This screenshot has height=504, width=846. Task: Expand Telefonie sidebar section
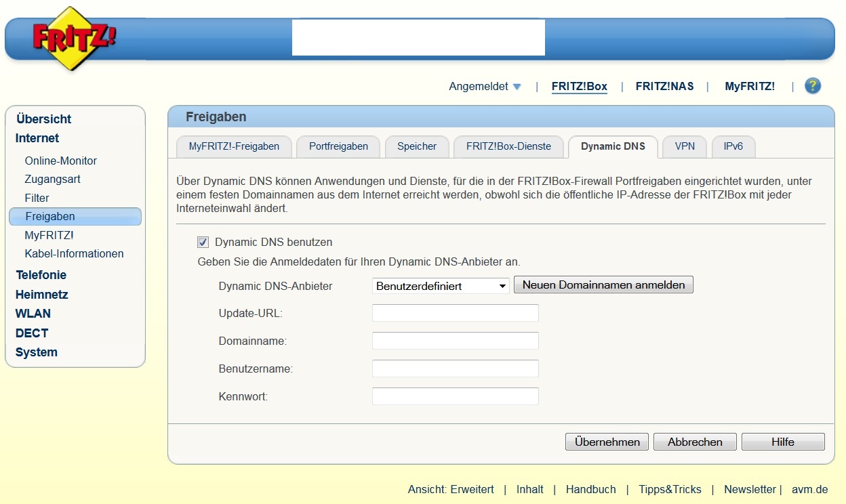pos(41,275)
